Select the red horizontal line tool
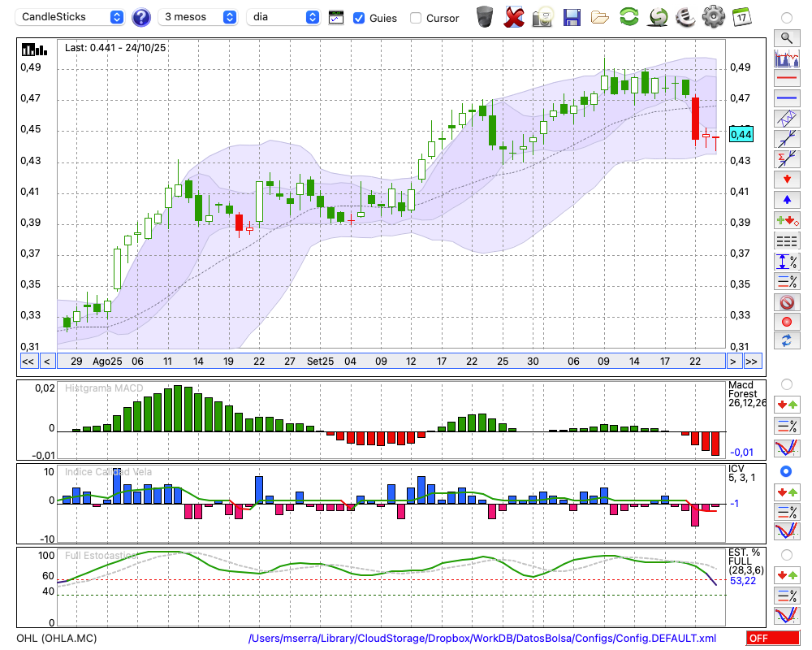The height and width of the screenshot is (650, 812). point(787,78)
